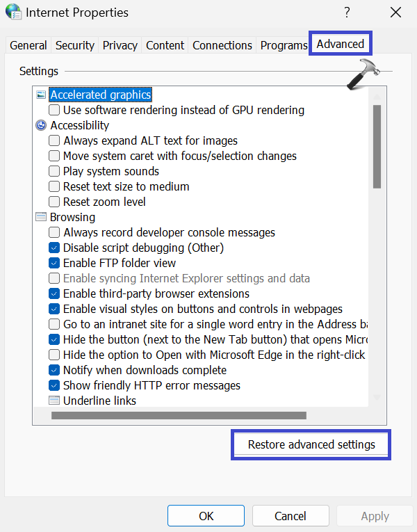
Task: Click the question mark help button
Action: click(347, 13)
